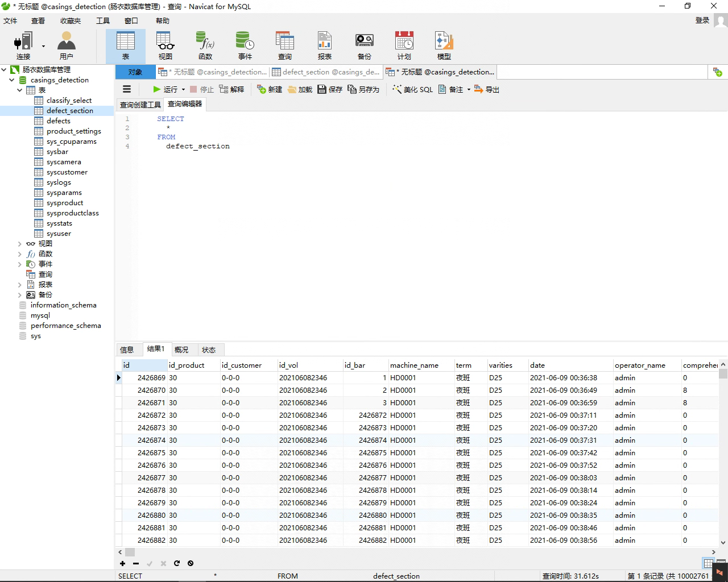Open the 连接 (Connection) toolbar icon
This screenshot has width=728, height=582.
coord(23,46)
